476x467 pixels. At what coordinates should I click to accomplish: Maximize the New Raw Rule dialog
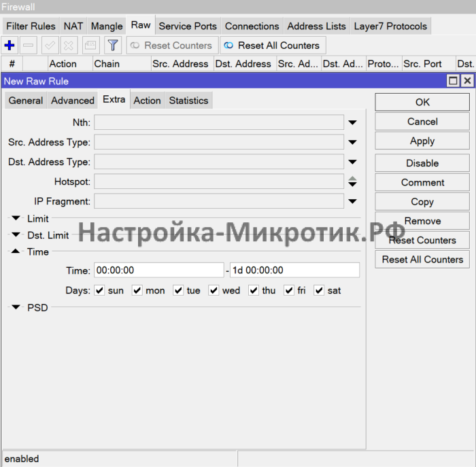click(x=453, y=81)
